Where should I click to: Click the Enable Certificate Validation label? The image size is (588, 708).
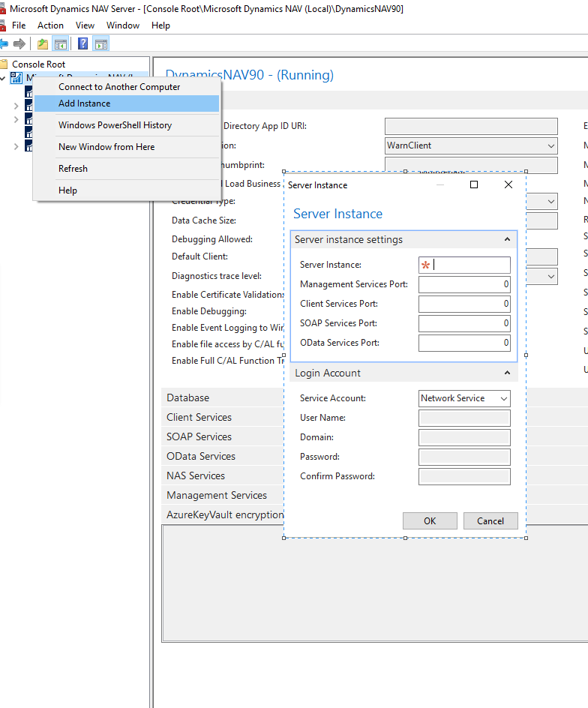coord(227,295)
